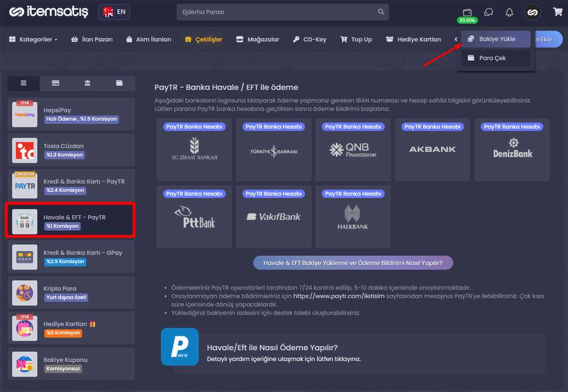The height and width of the screenshot is (392, 568).
Task: Go to İlan Pazarı
Action: coord(92,39)
